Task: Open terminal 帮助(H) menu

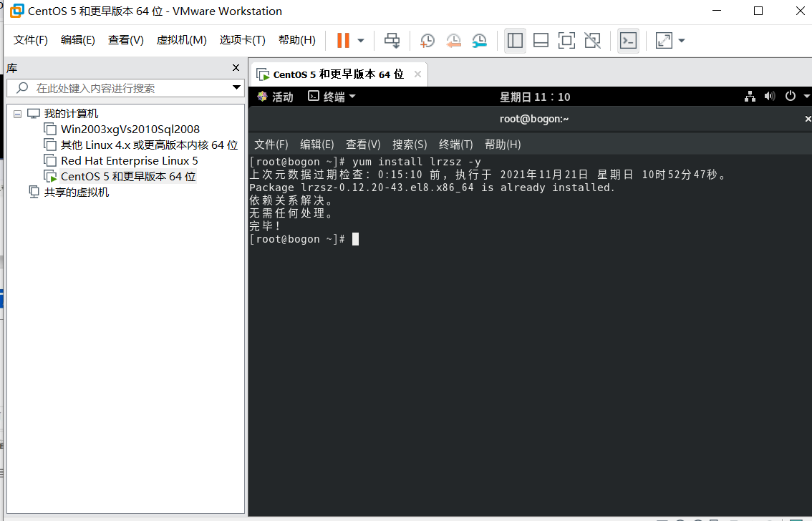Action: tap(503, 145)
